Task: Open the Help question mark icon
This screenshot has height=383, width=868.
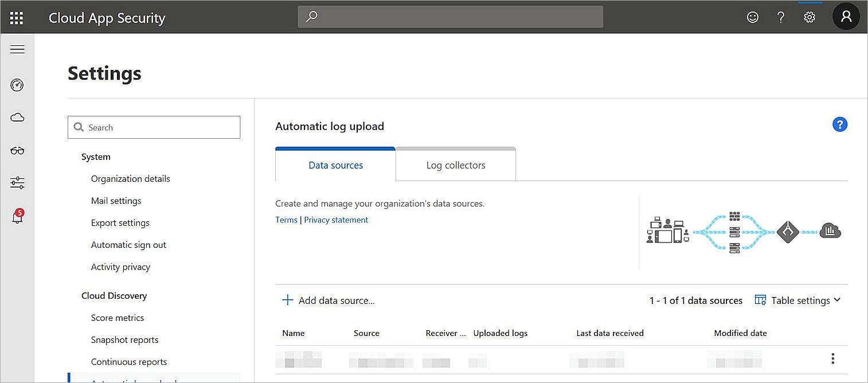Action: (x=781, y=17)
